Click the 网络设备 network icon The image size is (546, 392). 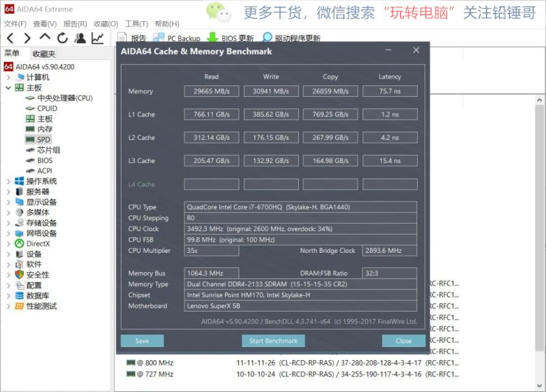20,233
